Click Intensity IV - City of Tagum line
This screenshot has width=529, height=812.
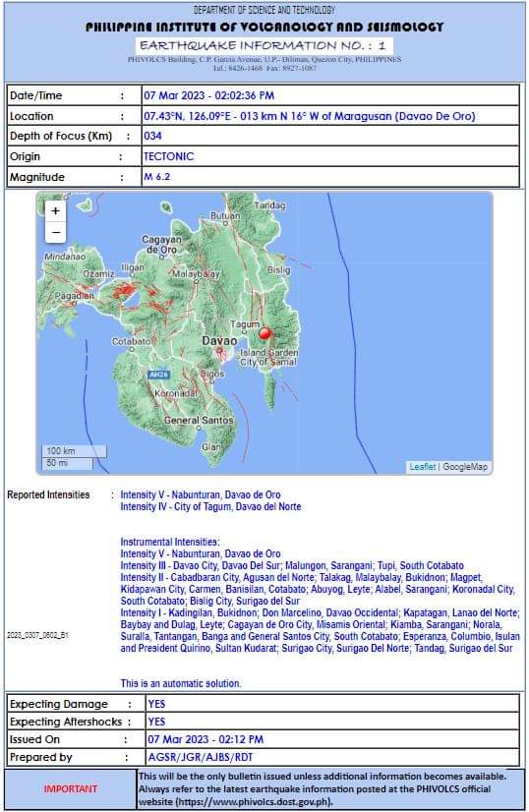tap(210, 506)
